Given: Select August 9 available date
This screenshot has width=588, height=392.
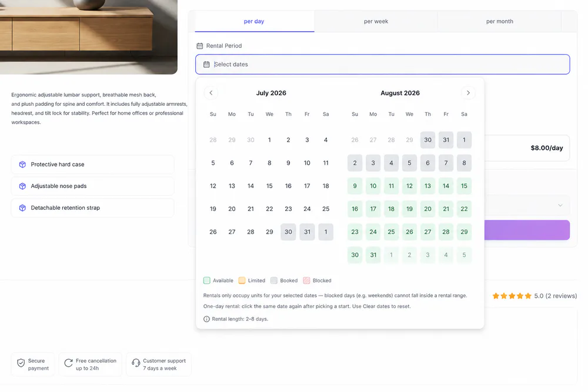Looking at the screenshot, I should [x=355, y=186].
